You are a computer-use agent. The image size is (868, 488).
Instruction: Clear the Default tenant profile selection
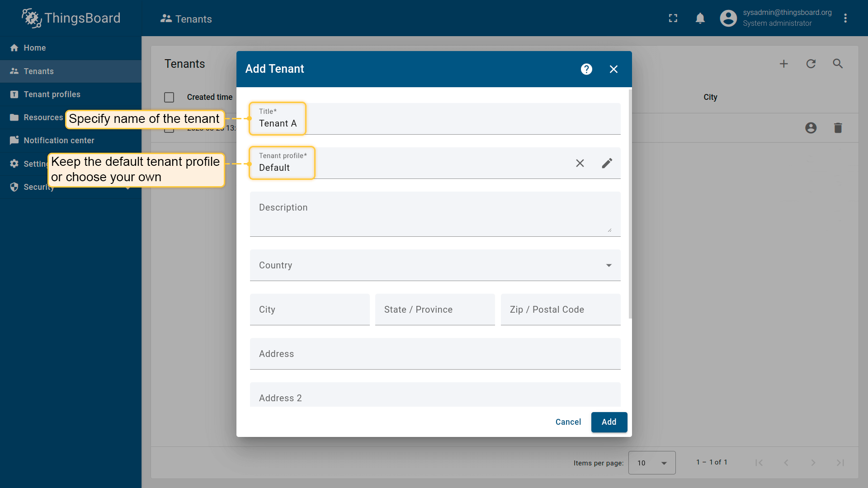point(580,163)
